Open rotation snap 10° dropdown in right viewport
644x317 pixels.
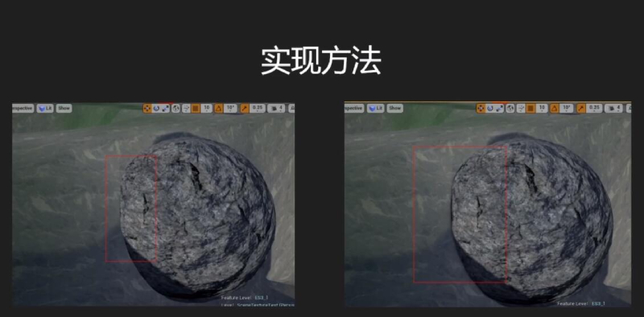pyautogui.click(x=566, y=109)
